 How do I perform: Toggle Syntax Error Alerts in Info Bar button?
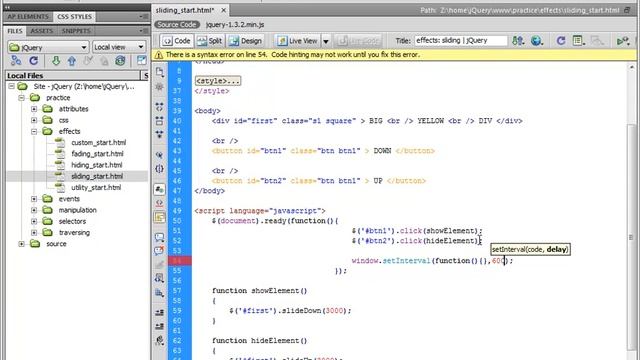[160, 217]
